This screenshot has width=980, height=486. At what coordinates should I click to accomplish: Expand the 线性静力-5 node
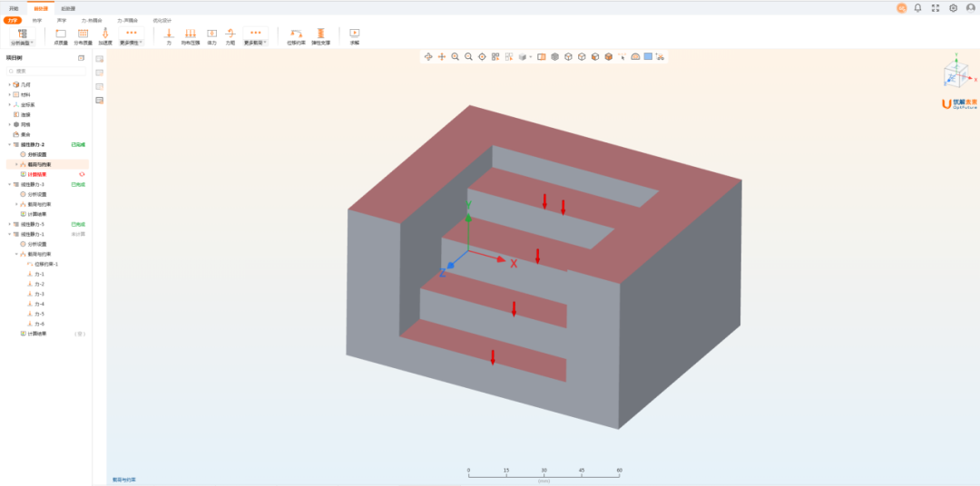click(9, 224)
